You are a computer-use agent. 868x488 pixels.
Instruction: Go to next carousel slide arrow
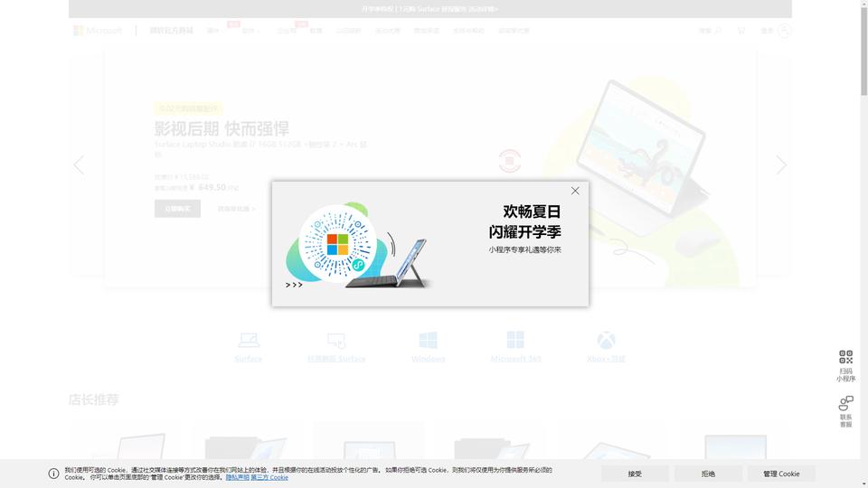(781, 164)
